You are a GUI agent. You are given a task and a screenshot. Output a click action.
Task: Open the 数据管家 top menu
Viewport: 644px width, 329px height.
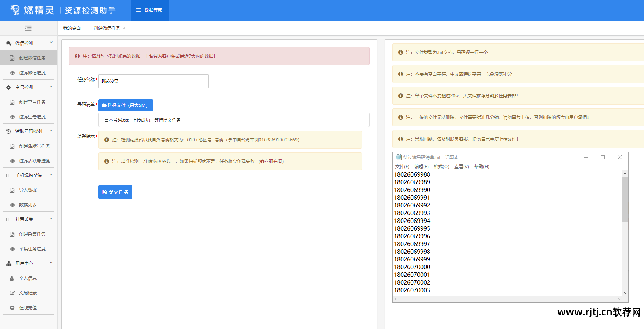click(150, 10)
